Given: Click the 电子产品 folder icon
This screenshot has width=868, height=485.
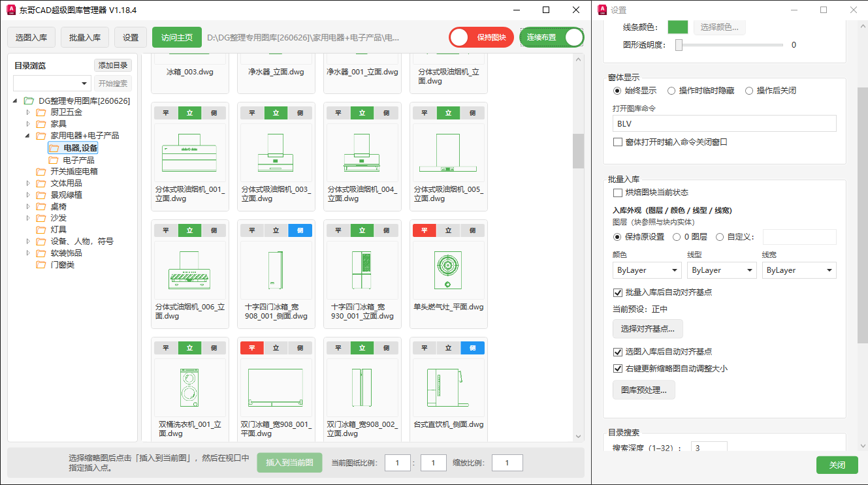Looking at the screenshot, I should tap(54, 160).
